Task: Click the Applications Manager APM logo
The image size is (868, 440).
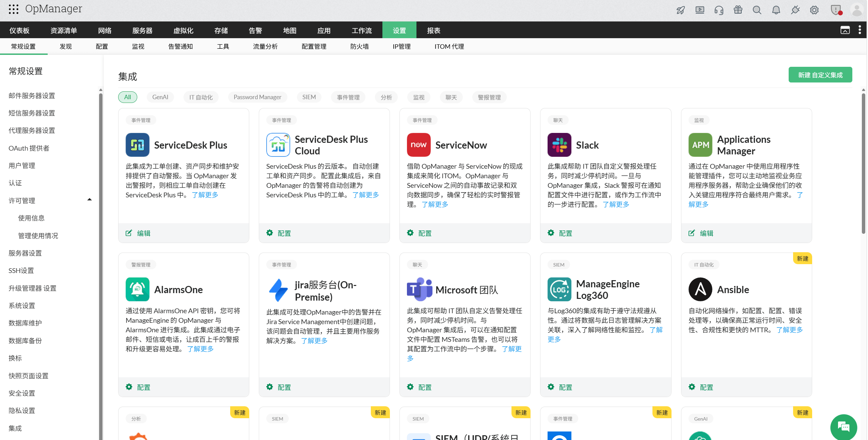Action: click(700, 145)
